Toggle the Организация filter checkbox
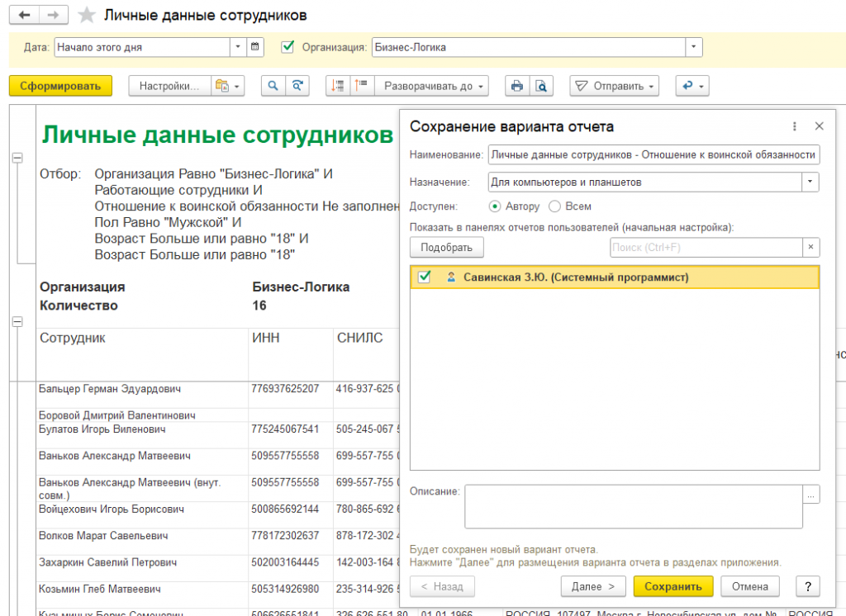 pyautogui.click(x=288, y=47)
